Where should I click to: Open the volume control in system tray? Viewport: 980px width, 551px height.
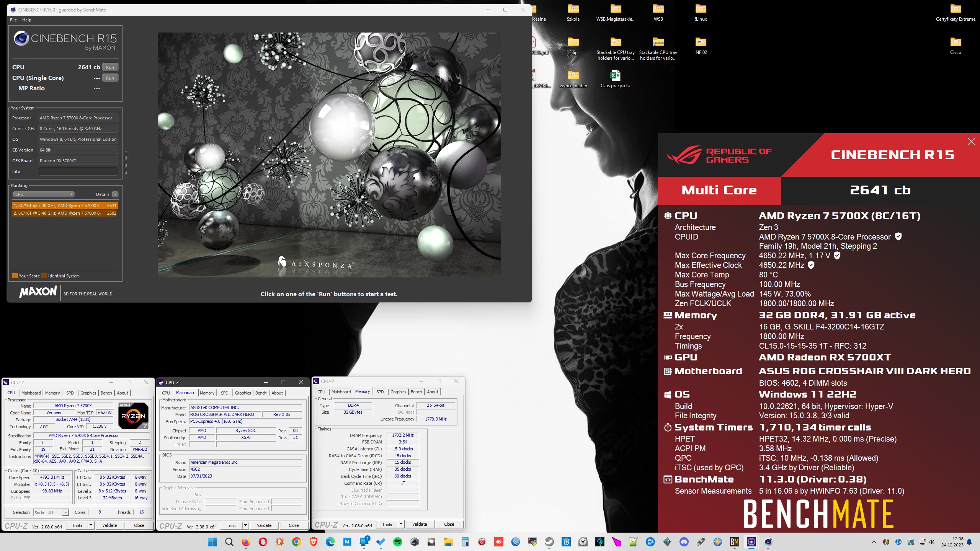pos(932,542)
